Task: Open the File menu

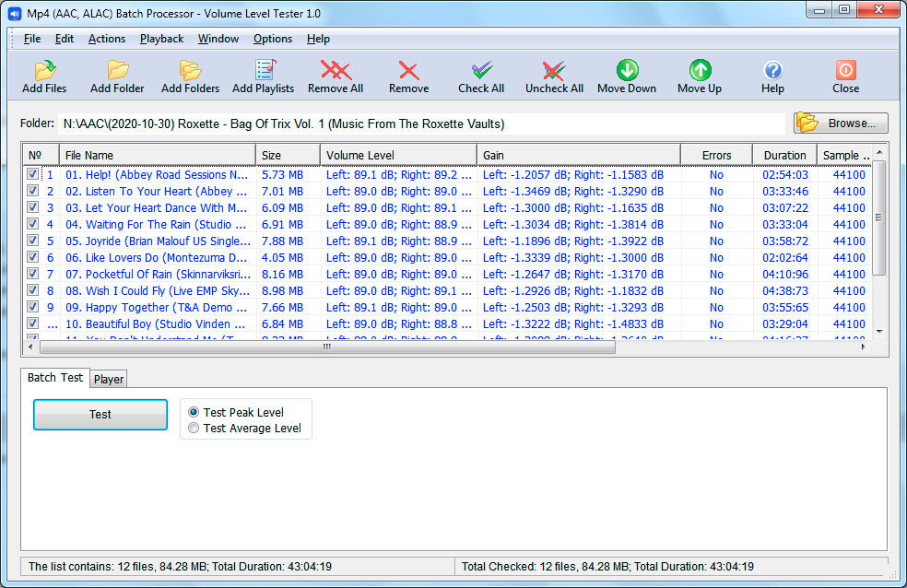Action: point(32,39)
